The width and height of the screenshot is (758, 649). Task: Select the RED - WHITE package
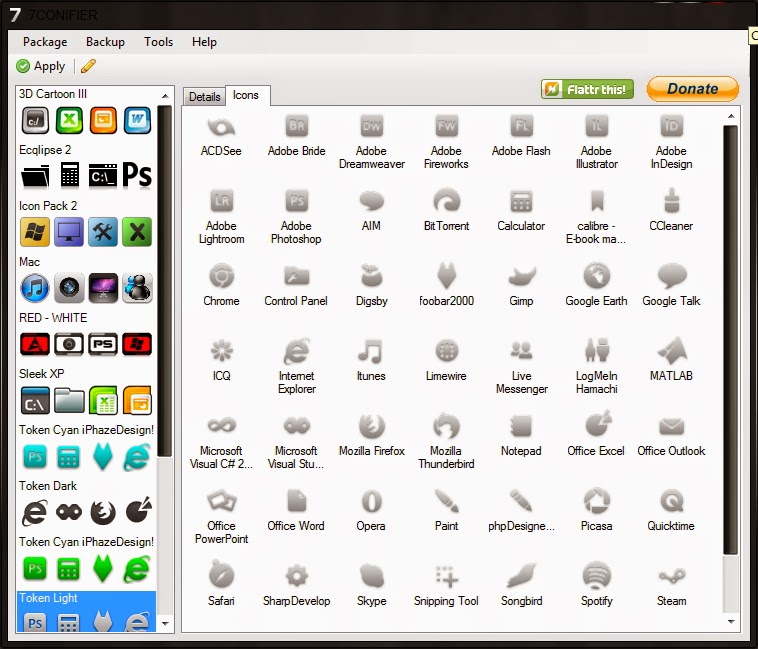click(87, 336)
